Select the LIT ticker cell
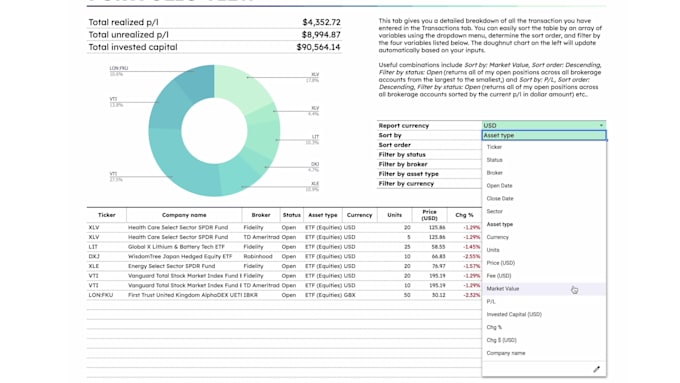Viewport: 680px width, 383px height. click(107, 247)
